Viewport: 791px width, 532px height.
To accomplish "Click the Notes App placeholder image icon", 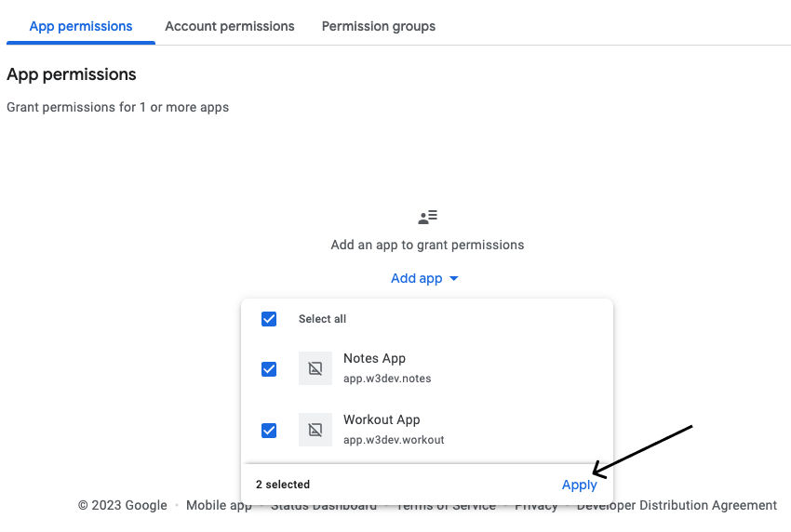I will [315, 368].
